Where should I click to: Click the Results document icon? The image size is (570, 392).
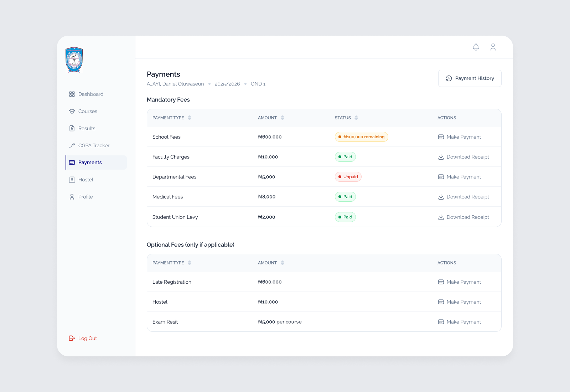(72, 128)
